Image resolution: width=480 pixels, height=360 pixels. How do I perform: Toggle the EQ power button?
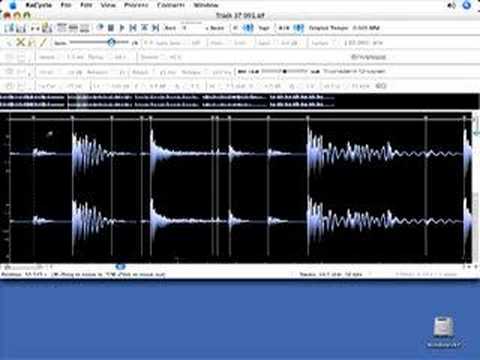[9, 86]
